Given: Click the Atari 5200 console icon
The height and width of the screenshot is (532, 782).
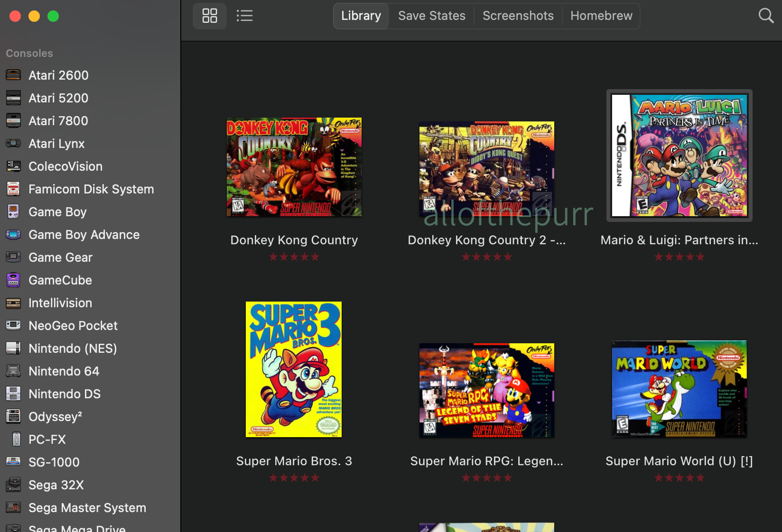Looking at the screenshot, I should [x=13, y=98].
